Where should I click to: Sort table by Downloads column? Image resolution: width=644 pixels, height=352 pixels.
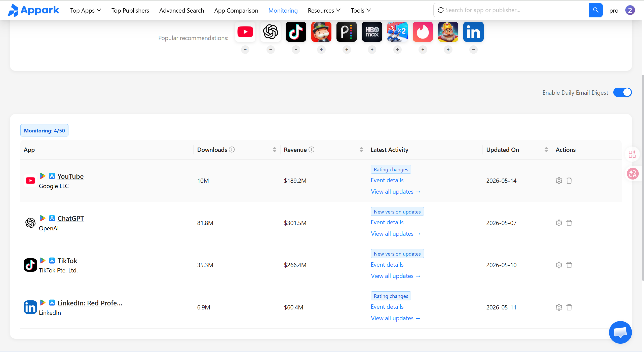point(274,150)
